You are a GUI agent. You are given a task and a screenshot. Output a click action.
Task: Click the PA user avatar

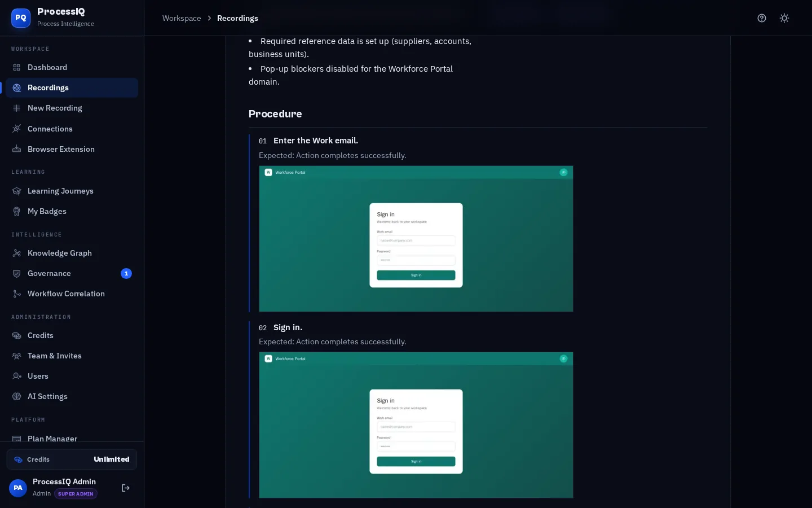[18, 488]
